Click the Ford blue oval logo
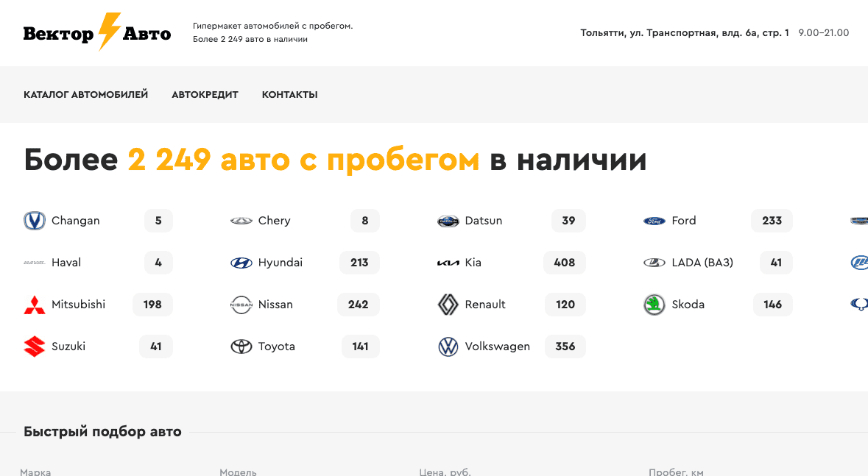Viewport: 868px width, 476px height. point(654,220)
